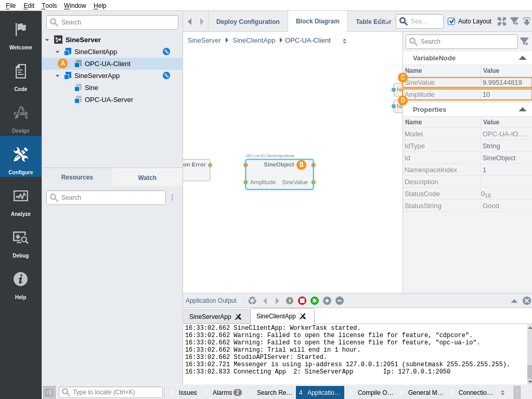532x399 pixels.
Task: Switch to the Deploy Configuration tab
Action: point(248,22)
